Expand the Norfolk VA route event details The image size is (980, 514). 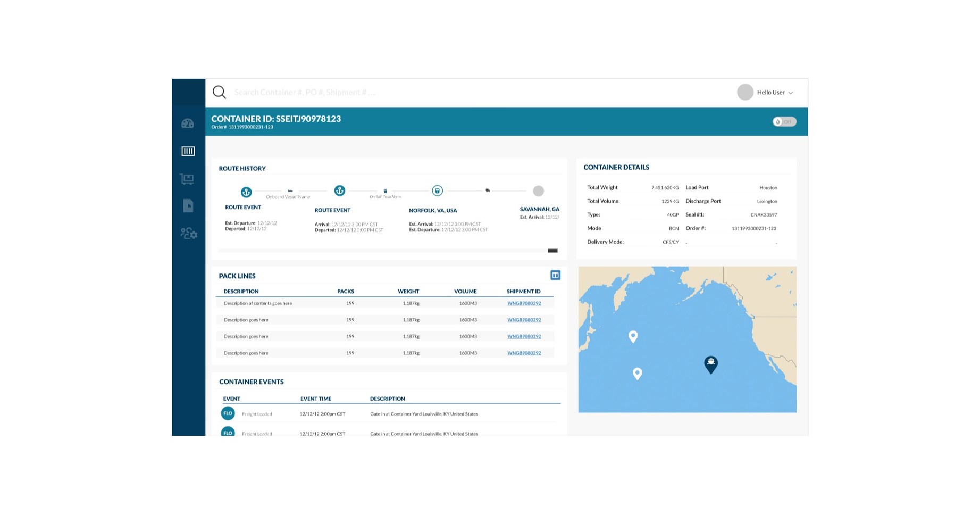coord(433,210)
